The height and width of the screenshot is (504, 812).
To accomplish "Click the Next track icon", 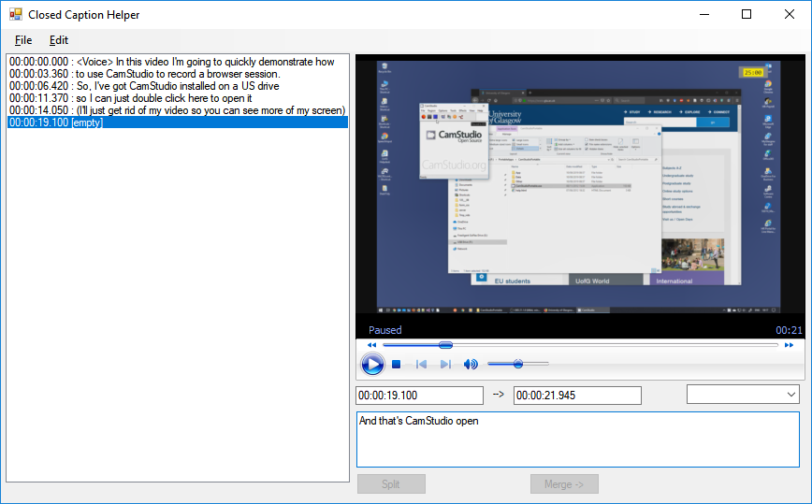I will (445, 365).
